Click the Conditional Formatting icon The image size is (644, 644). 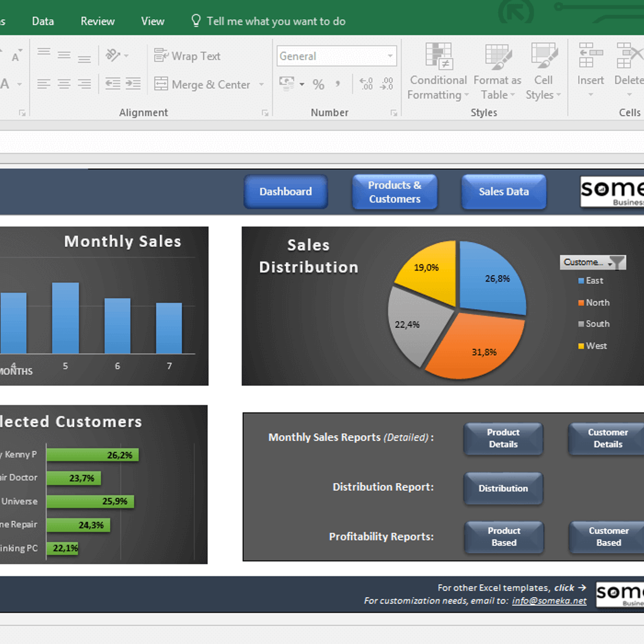click(439, 57)
